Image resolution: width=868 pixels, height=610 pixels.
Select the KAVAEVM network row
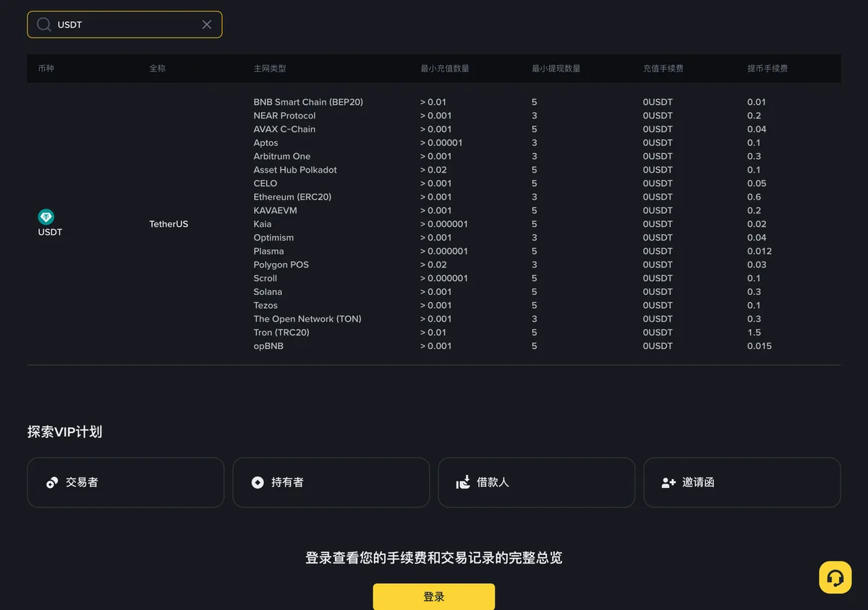275,210
